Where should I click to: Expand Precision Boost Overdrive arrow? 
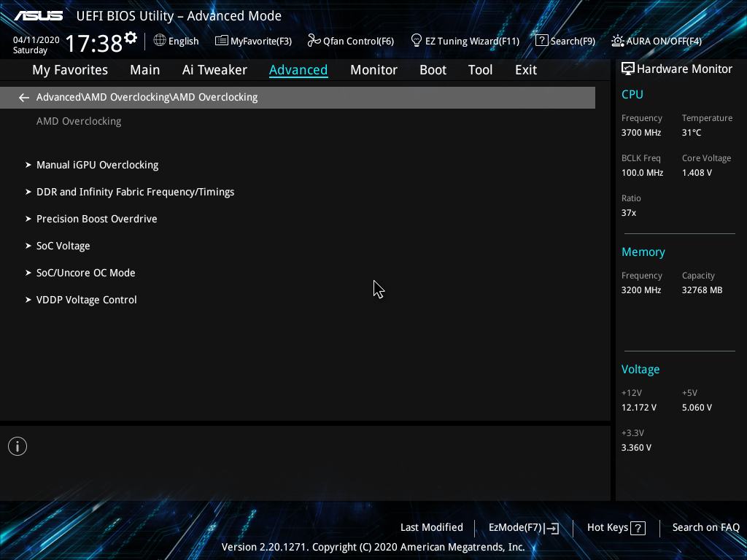[28, 219]
